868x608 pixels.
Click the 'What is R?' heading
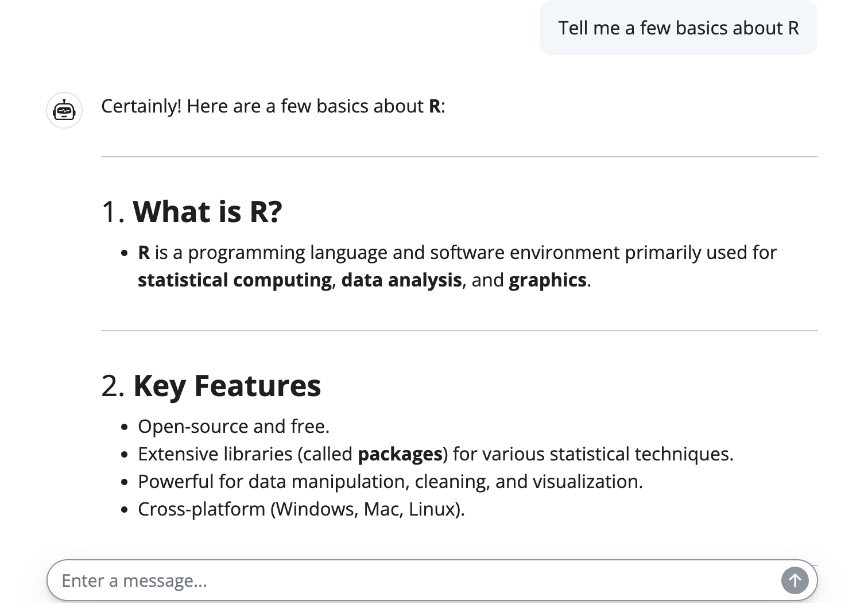pyautogui.click(x=207, y=212)
